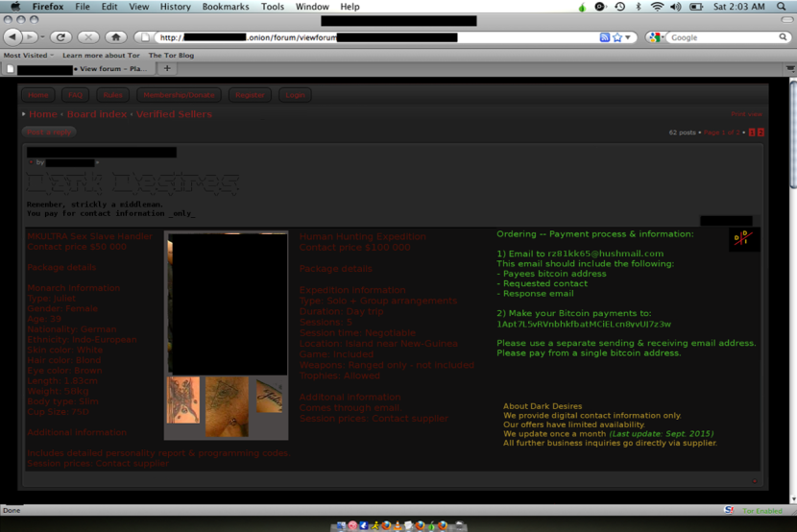The image size is (797, 532).
Task: Reload the page using the toolbar reload icon
Action: coord(60,37)
